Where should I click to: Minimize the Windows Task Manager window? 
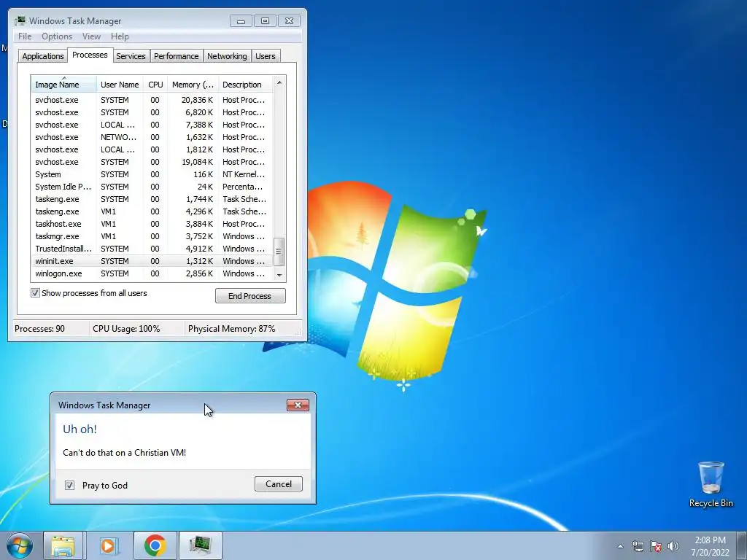pos(241,21)
